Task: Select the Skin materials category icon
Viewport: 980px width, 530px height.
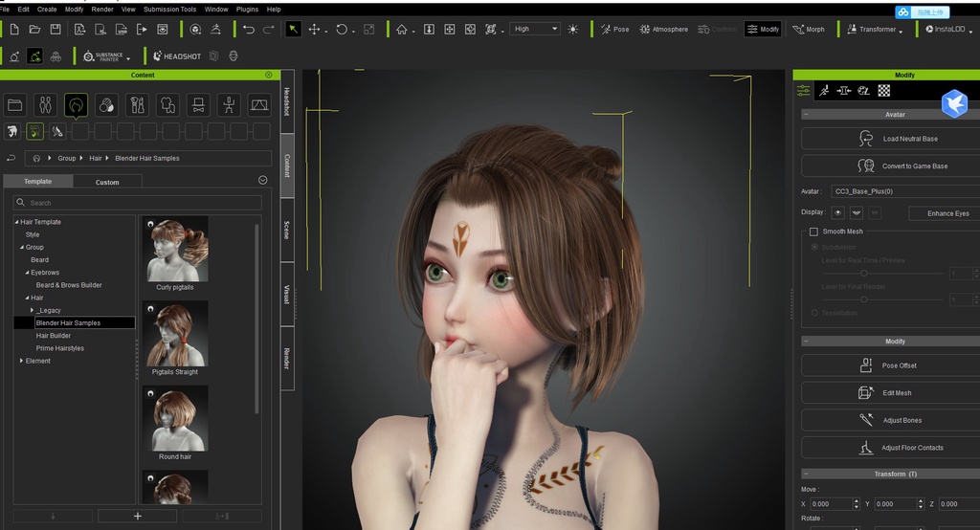Action: coord(106,104)
